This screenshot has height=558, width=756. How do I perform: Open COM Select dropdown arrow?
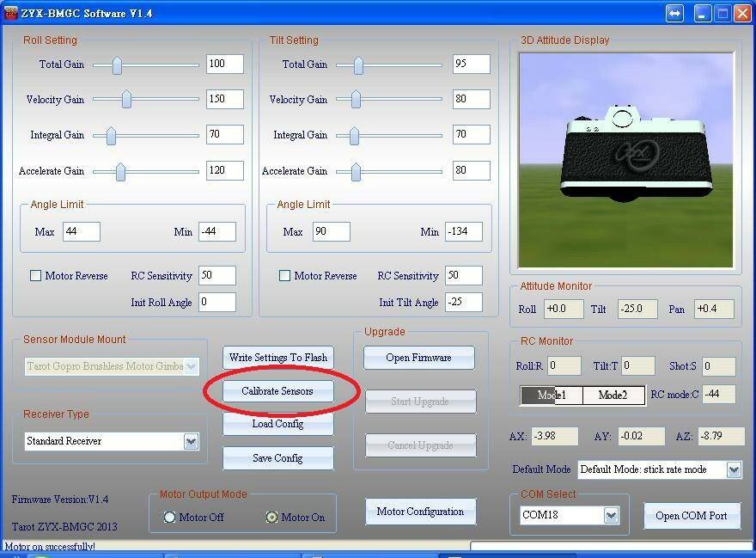pyautogui.click(x=611, y=516)
